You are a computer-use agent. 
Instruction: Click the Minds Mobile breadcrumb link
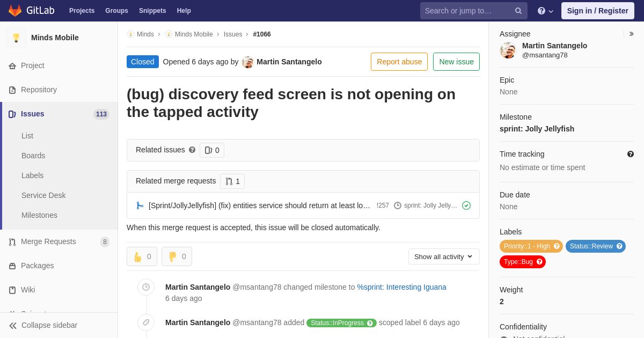tap(194, 34)
